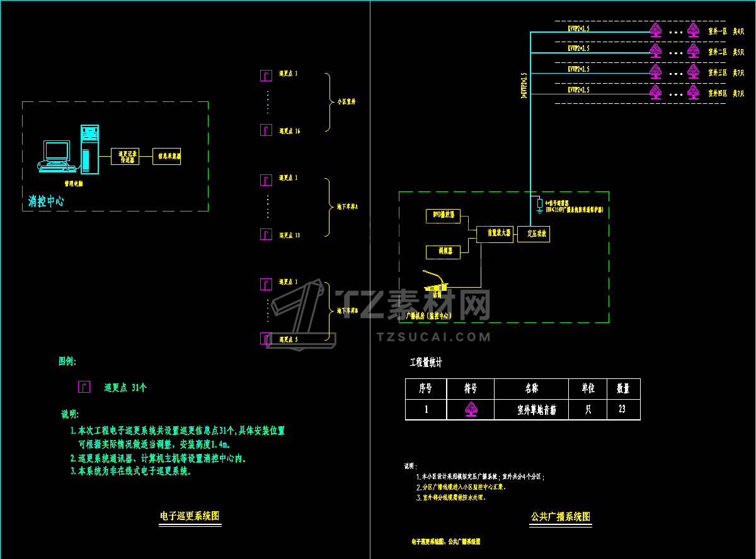This screenshot has height=559, width=756.
Task: Select patrol point 1 symbol in 地下车库A group
Action: (x=266, y=180)
